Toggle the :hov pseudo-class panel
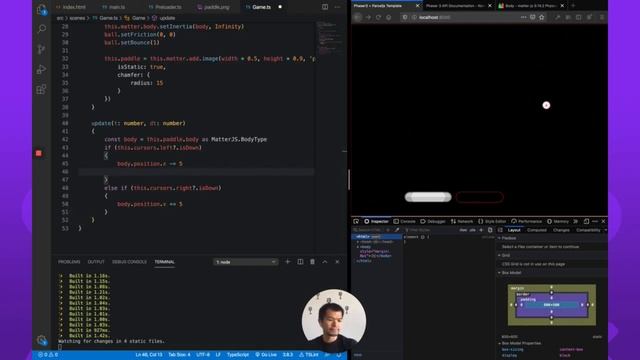The image size is (640, 360). [x=463, y=230]
